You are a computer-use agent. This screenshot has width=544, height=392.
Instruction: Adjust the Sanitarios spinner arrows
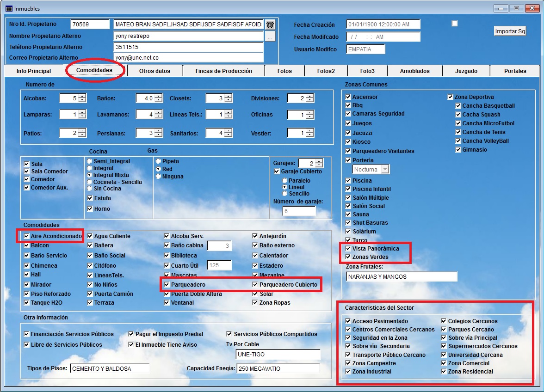pyautogui.click(x=228, y=133)
